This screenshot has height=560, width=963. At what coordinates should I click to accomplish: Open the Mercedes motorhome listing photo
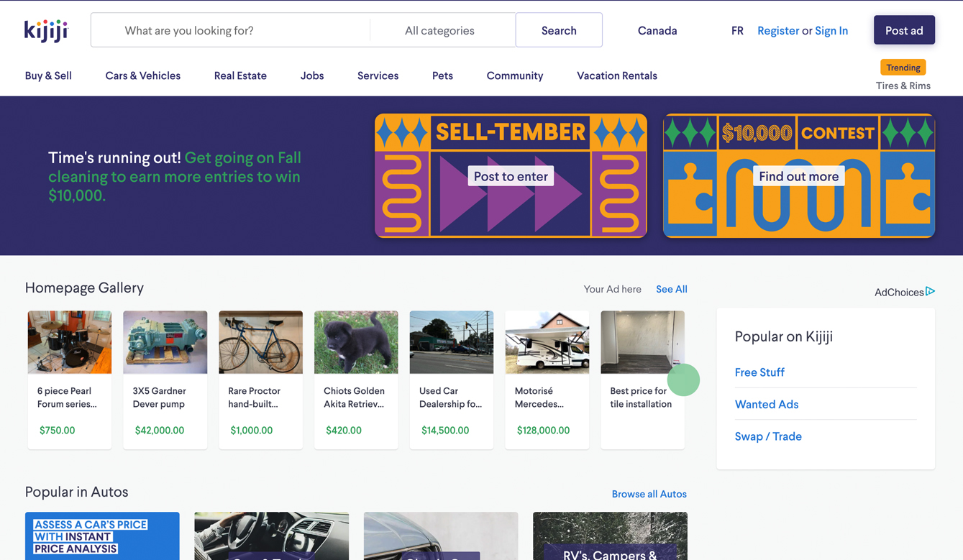click(547, 342)
